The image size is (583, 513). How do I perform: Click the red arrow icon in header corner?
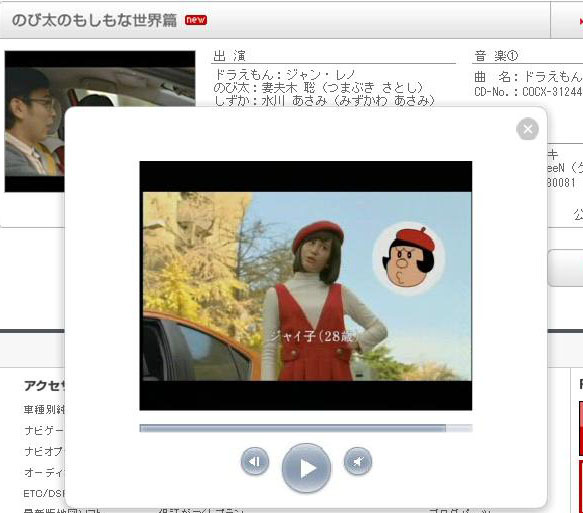pyautogui.click(x=580, y=22)
